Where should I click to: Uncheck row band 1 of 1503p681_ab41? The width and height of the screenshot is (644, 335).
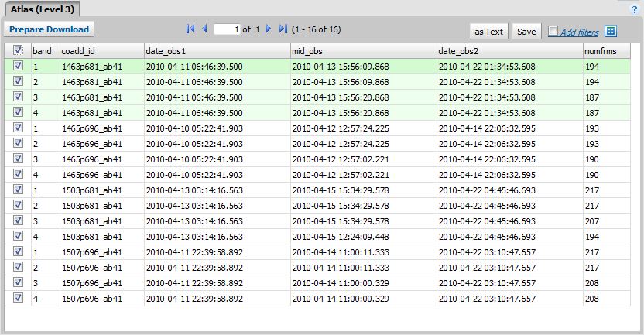click(x=18, y=190)
